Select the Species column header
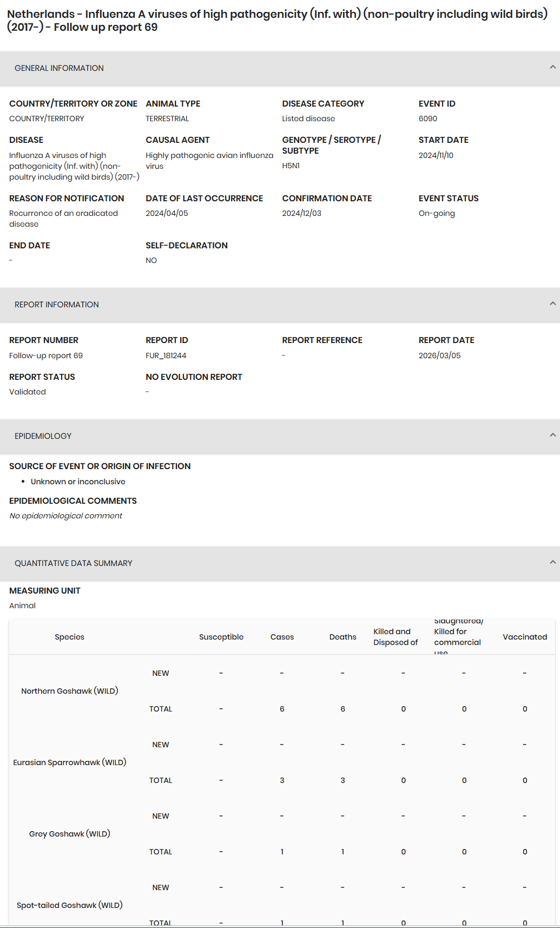Viewport: 560px width, 928px height. (69, 637)
